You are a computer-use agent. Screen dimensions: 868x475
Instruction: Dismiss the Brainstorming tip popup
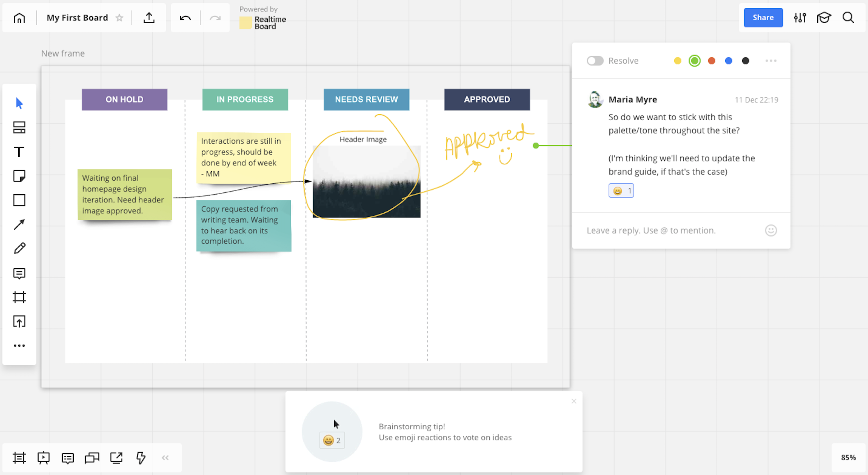[574, 401]
